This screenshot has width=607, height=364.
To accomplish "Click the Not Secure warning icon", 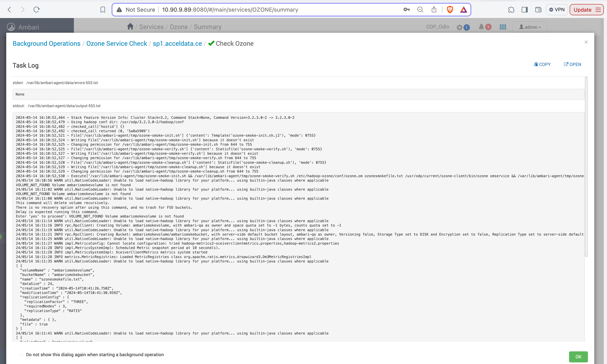I will pos(119,10).
